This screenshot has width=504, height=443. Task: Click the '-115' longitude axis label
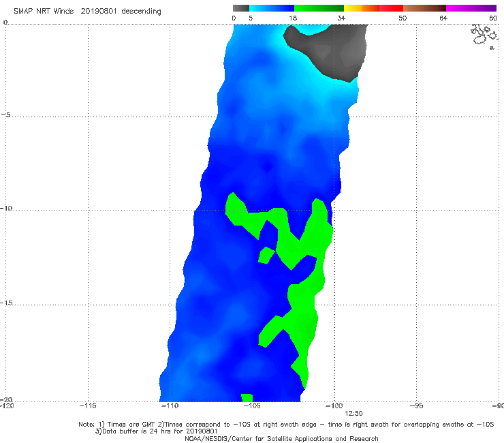point(88,406)
